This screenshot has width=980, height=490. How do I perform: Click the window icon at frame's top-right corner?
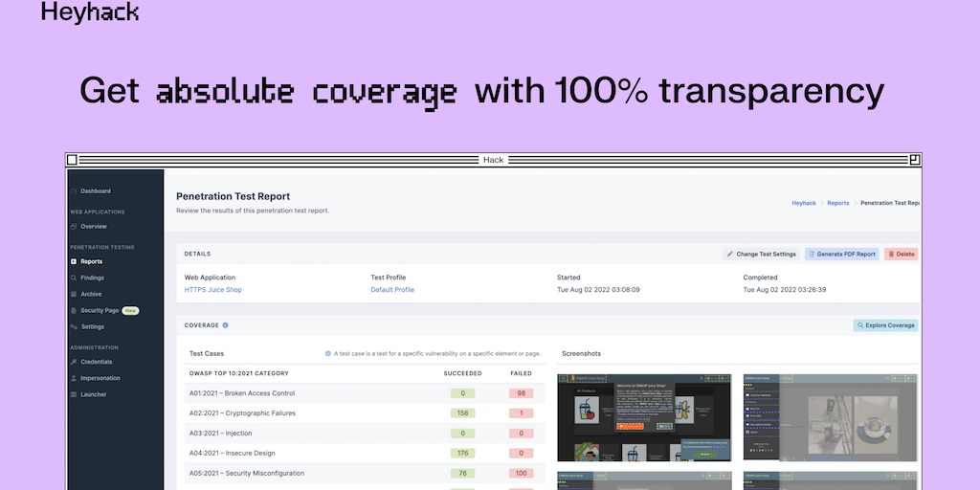click(x=915, y=160)
